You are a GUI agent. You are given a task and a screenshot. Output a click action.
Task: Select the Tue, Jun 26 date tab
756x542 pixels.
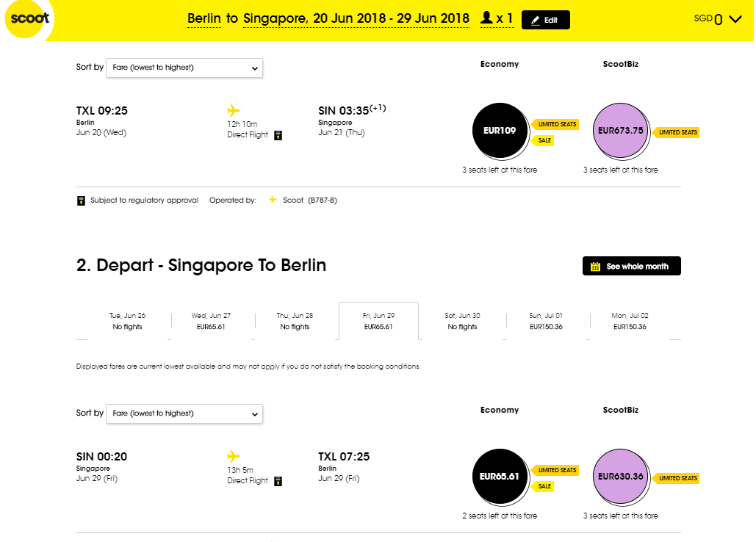[x=127, y=321]
